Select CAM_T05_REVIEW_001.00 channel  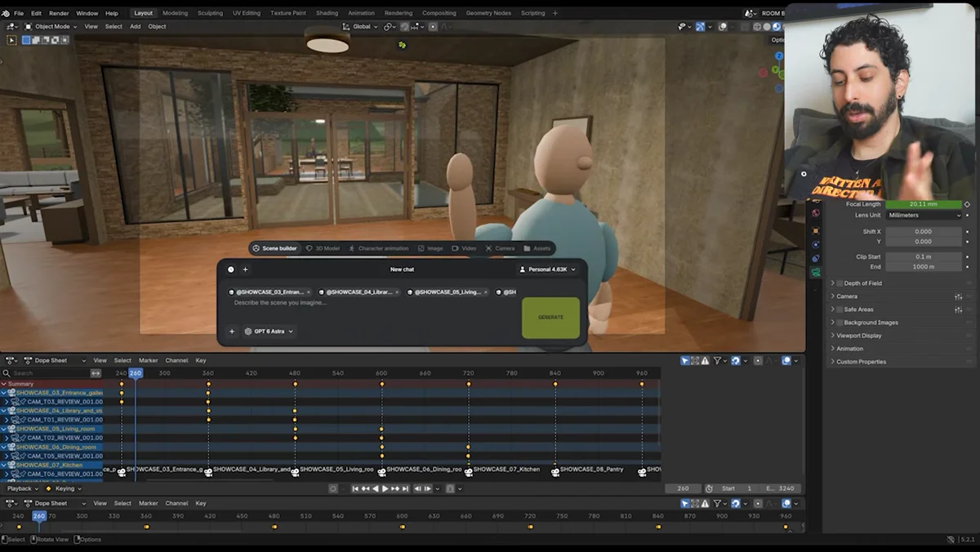(65, 456)
